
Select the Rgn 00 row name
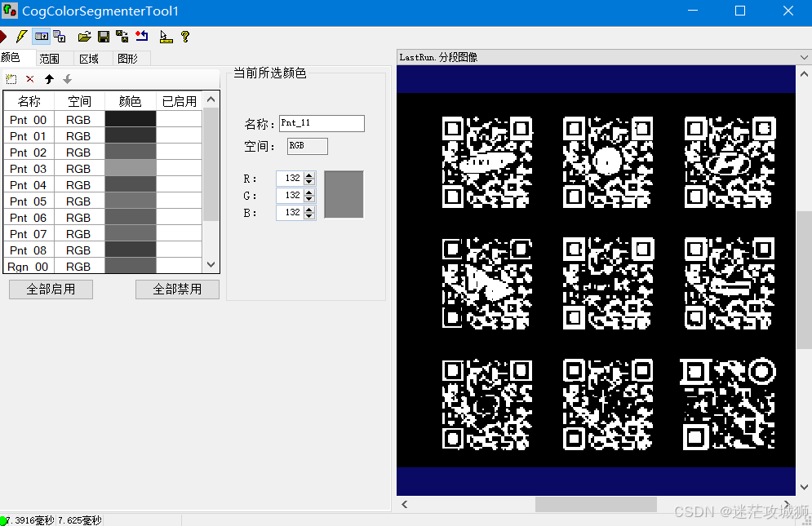point(28,266)
